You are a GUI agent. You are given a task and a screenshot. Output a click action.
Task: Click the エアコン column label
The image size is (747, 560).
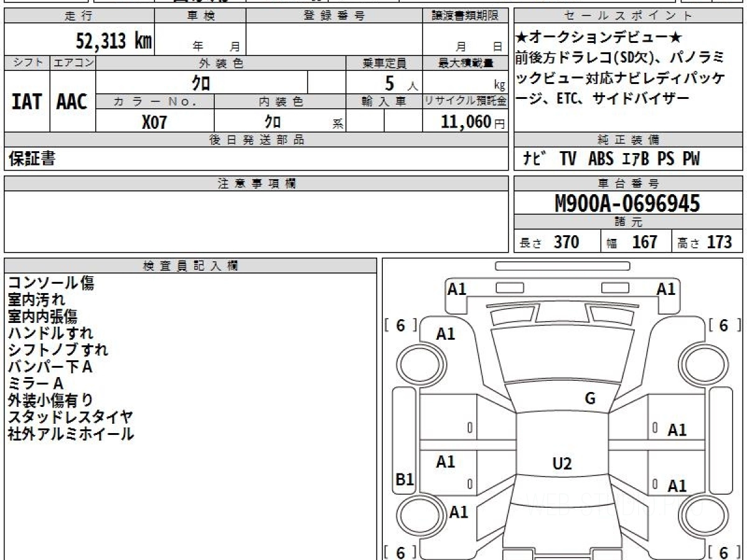(x=73, y=63)
